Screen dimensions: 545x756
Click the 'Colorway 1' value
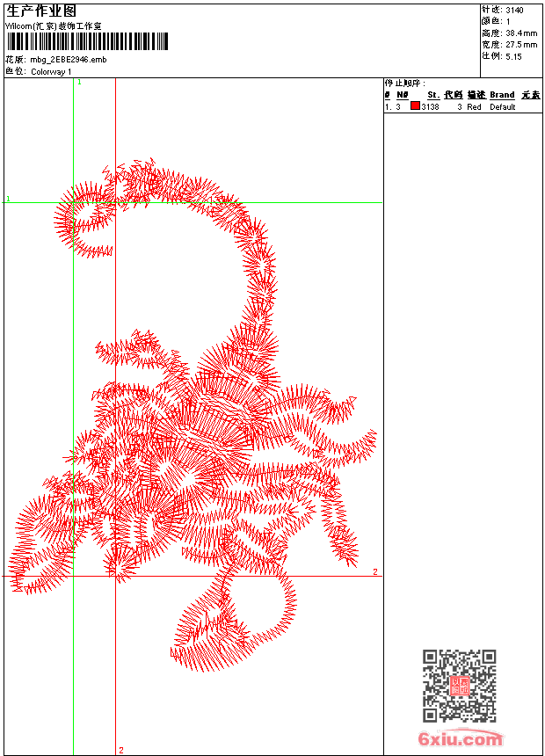(51, 72)
